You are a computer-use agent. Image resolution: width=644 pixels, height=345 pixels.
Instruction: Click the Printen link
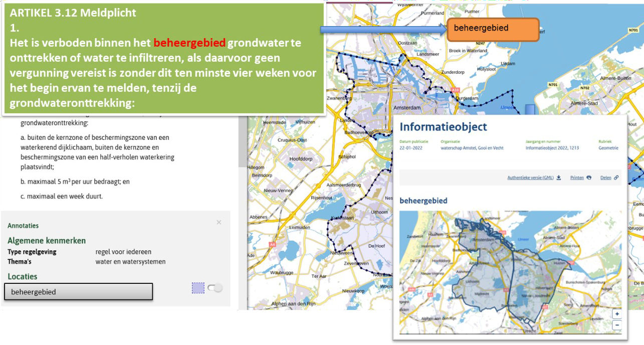[577, 178]
